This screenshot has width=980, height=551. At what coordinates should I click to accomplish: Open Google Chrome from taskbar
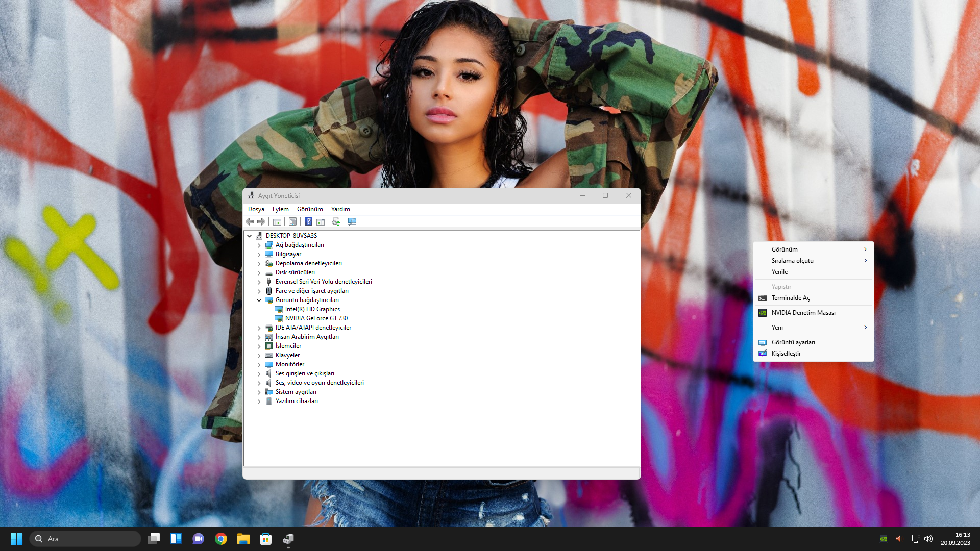click(x=221, y=539)
